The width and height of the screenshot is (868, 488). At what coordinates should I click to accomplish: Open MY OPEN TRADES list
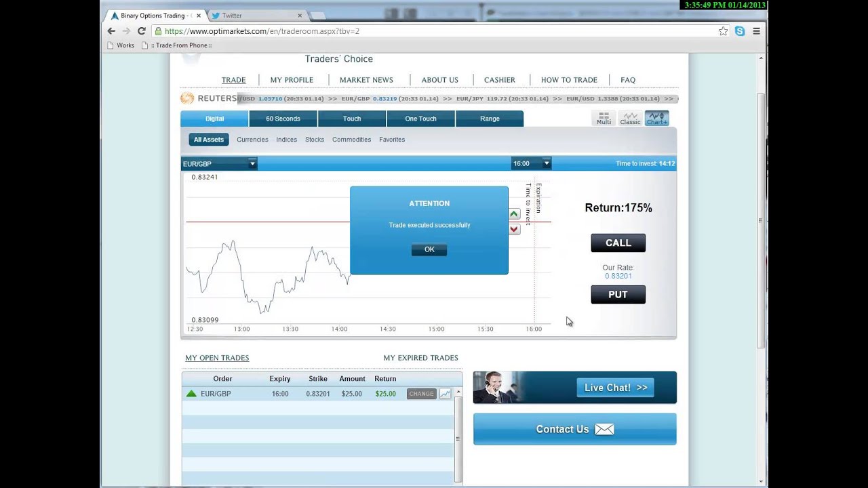pyautogui.click(x=217, y=358)
